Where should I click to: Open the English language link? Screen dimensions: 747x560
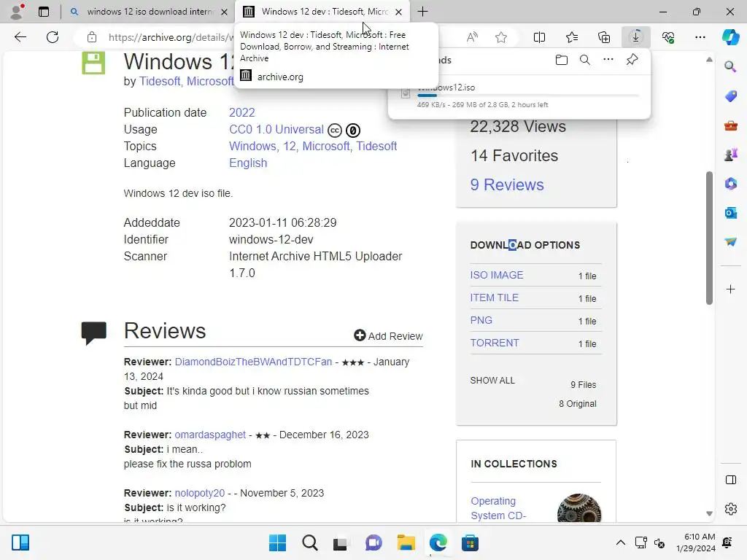pyautogui.click(x=248, y=163)
